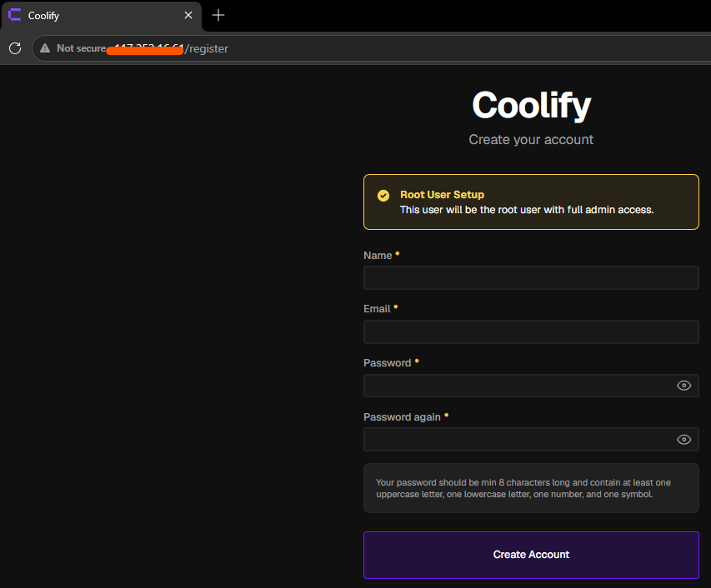Screen dimensions: 711x588
Task: Click the Name field label
Action: click(x=378, y=256)
